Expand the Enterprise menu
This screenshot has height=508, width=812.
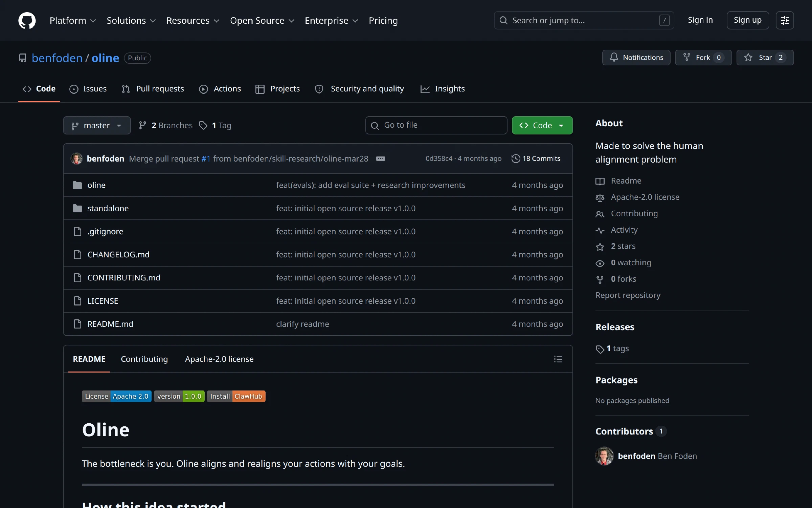tap(331, 21)
